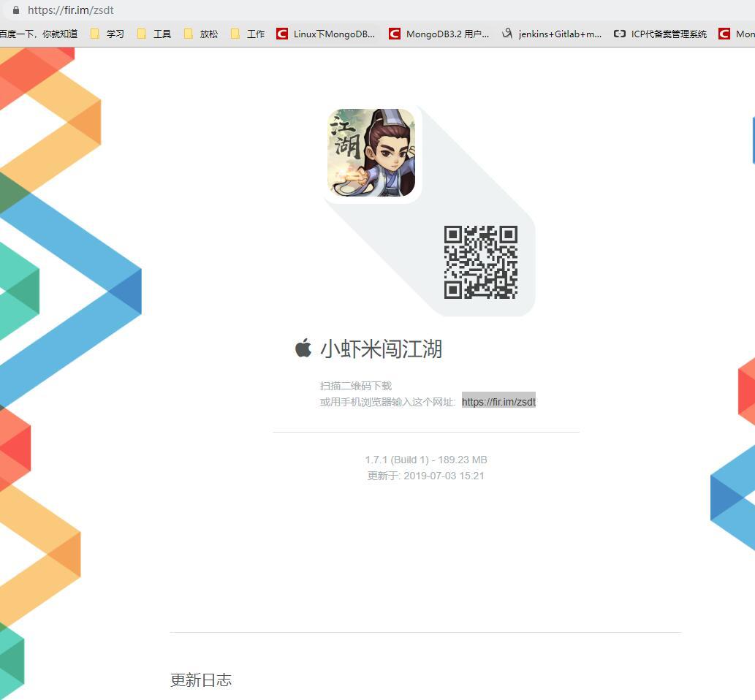Image resolution: width=755 pixels, height=700 pixels.
Task: Open the 工具 bookmark folder
Action: coord(154,34)
